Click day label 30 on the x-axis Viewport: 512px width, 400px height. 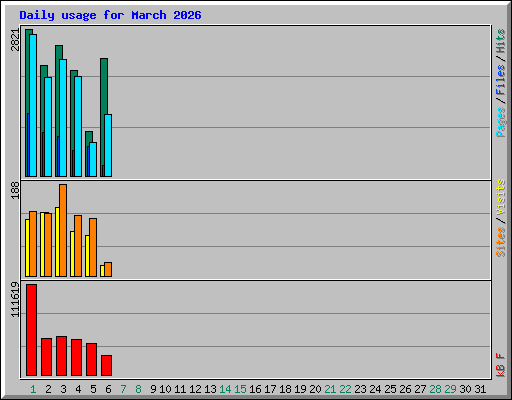click(465, 389)
